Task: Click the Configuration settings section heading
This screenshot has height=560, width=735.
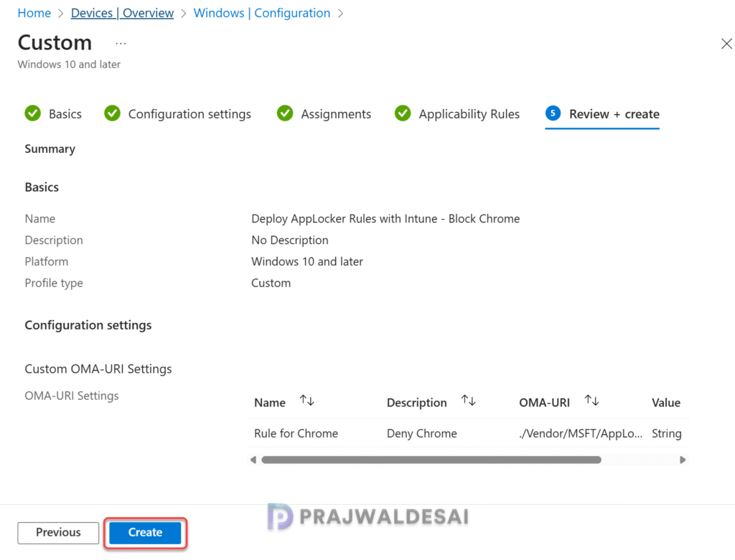Action: (x=88, y=325)
